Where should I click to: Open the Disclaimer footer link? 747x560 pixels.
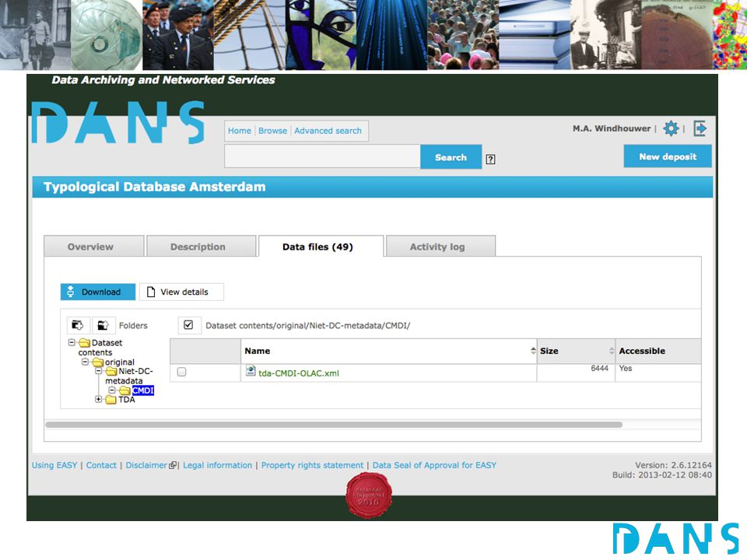[146, 465]
